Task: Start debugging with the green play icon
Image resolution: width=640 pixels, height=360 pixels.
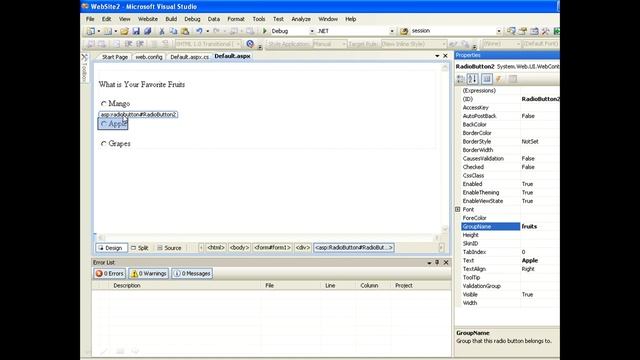Action: pyautogui.click(x=264, y=31)
